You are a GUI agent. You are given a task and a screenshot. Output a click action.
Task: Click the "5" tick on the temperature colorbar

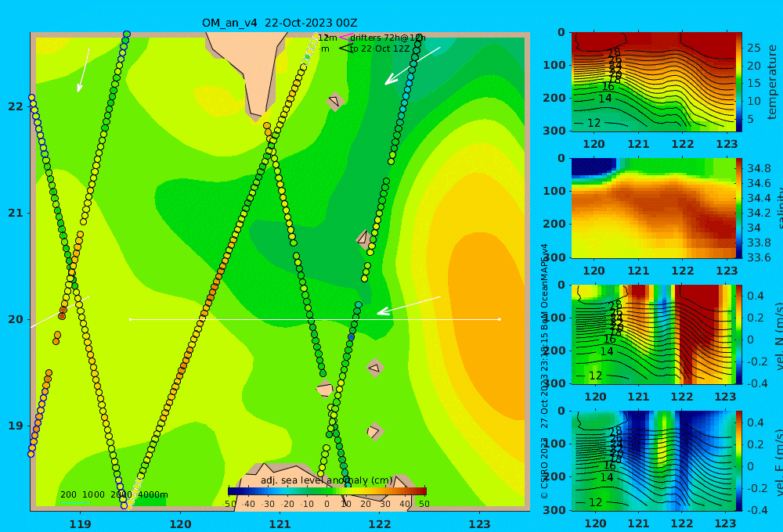[x=750, y=119]
